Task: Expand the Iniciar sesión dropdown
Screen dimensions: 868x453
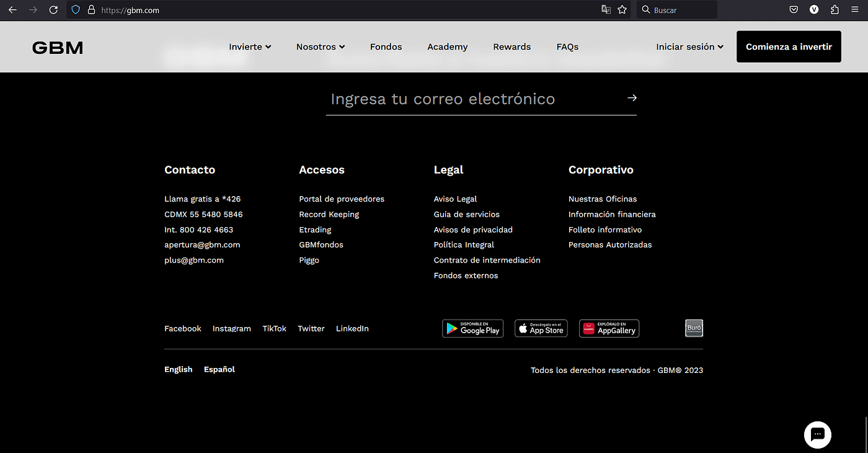Action: pos(689,47)
